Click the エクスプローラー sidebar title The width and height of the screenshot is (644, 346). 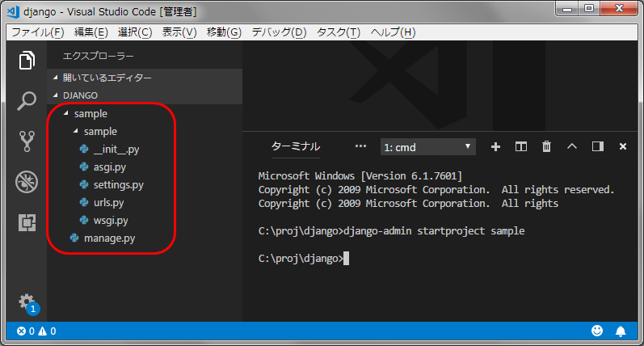pos(98,56)
